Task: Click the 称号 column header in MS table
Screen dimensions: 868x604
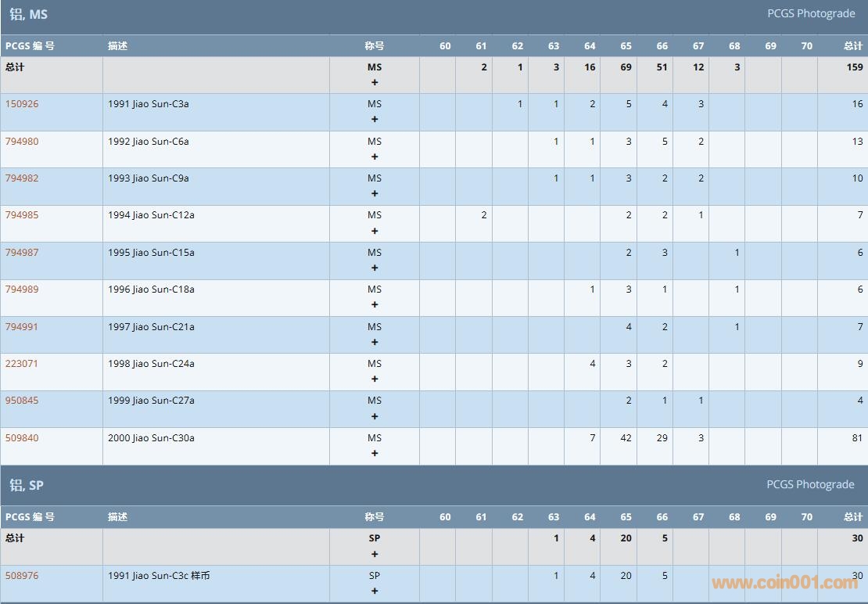Action: click(375, 46)
